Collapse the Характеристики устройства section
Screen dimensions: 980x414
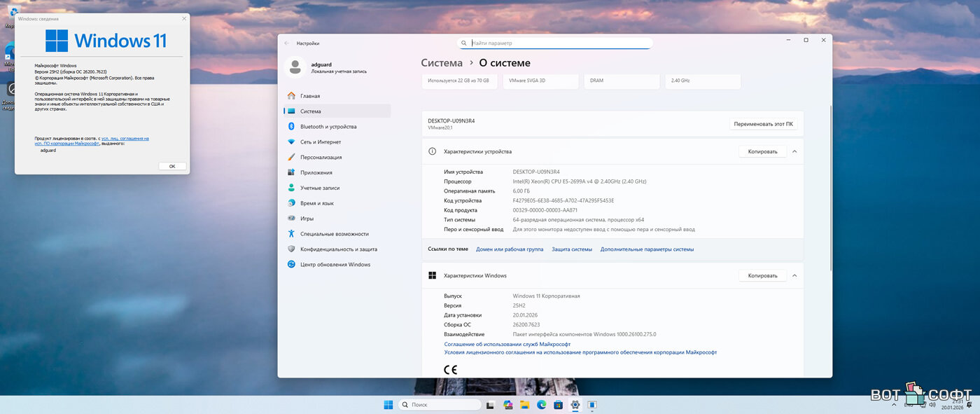point(794,151)
